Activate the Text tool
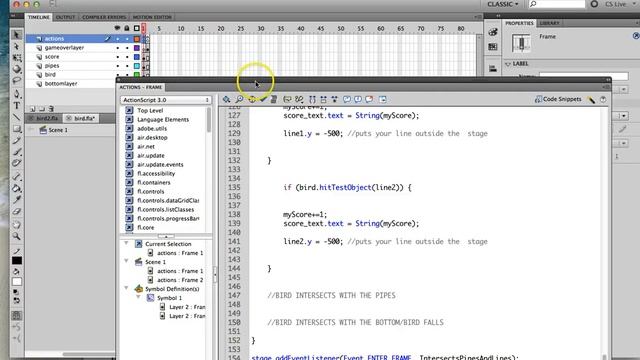640x360 pixels. [x=17, y=106]
